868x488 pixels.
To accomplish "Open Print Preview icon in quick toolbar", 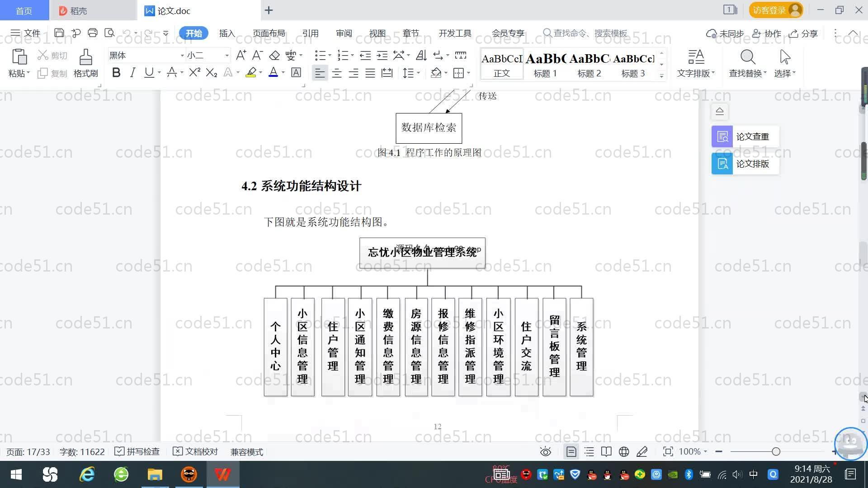I will tap(109, 33).
